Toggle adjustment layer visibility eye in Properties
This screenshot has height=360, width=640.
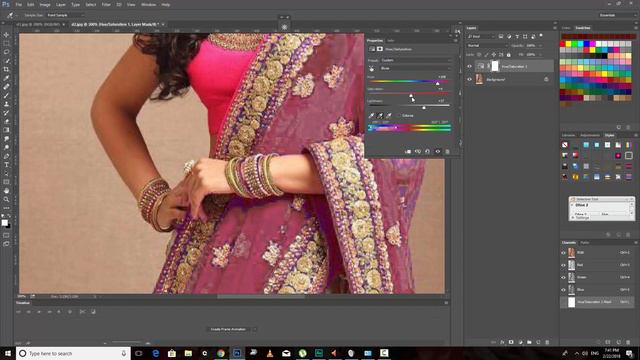(438, 151)
